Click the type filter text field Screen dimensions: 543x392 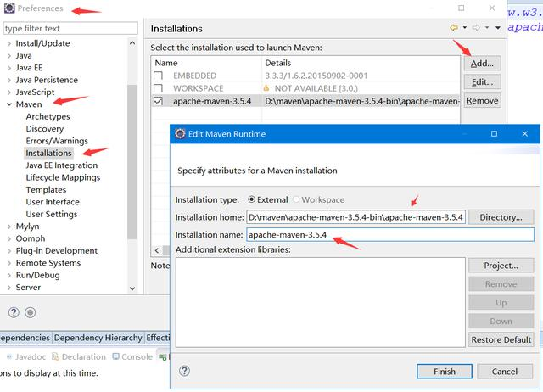pyautogui.click(x=70, y=28)
